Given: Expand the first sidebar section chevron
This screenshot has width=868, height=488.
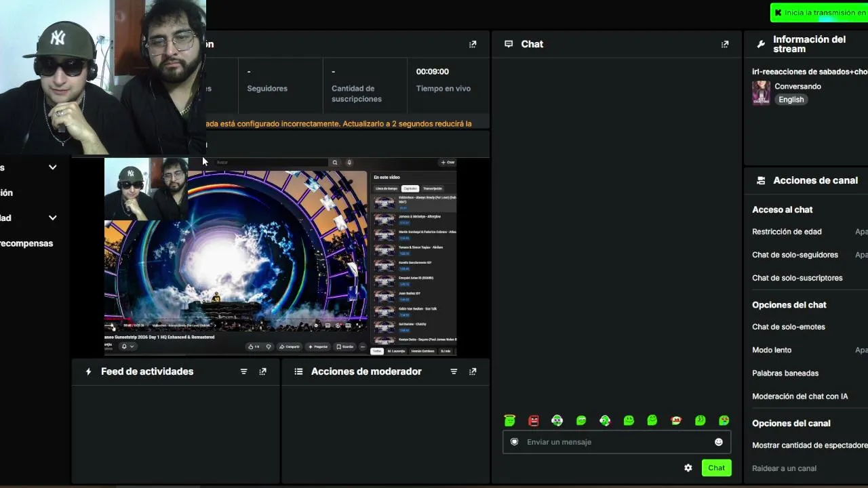Looking at the screenshot, I should tap(52, 167).
